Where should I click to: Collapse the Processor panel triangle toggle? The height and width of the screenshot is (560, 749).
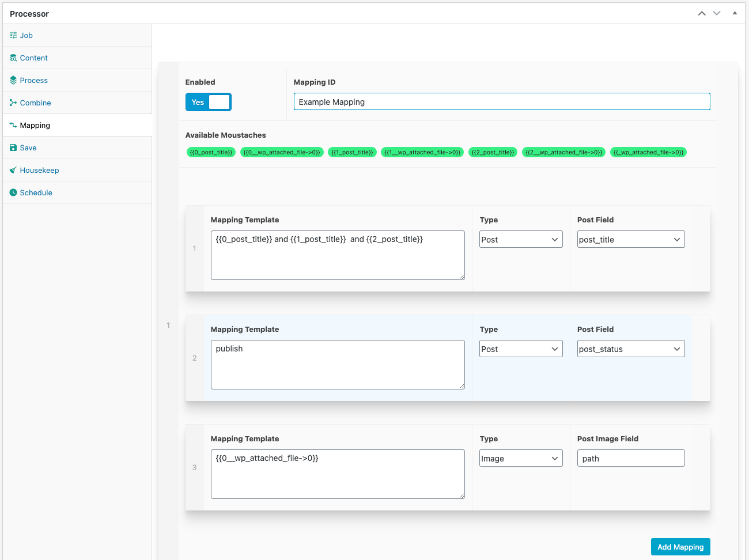pos(735,13)
